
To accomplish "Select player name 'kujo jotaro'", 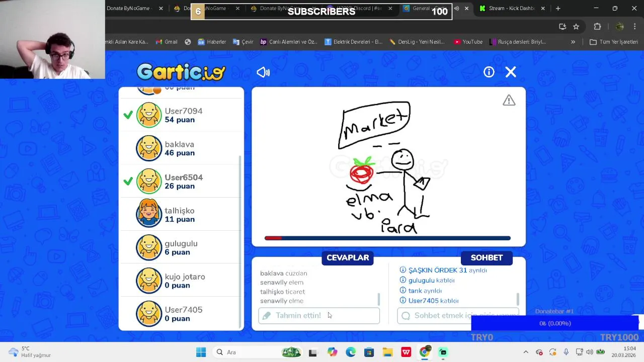I will pos(185,277).
